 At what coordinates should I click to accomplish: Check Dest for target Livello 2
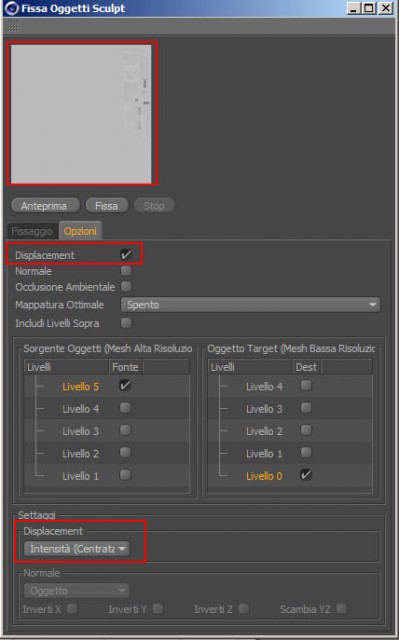point(306,430)
